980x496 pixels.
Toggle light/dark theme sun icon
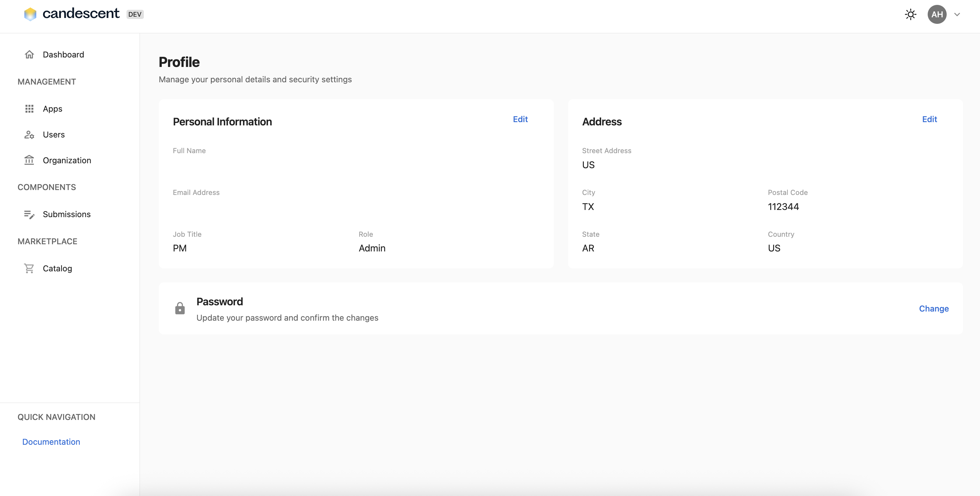pos(910,14)
